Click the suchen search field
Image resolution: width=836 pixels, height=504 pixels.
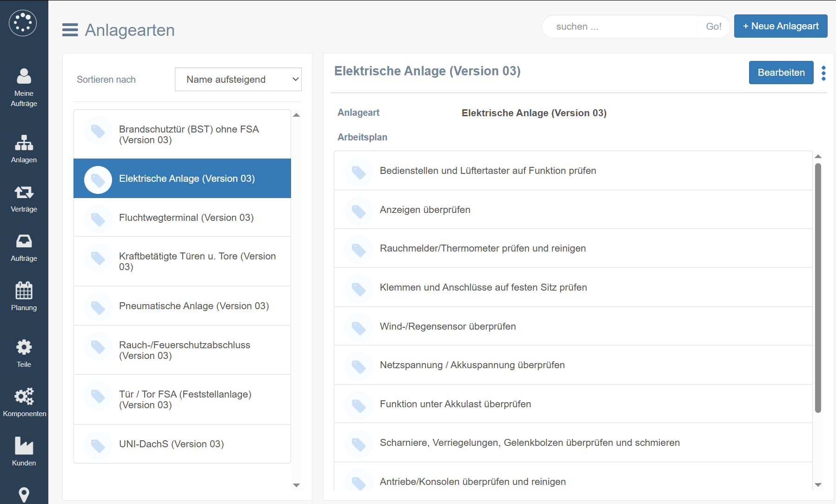coord(623,27)
